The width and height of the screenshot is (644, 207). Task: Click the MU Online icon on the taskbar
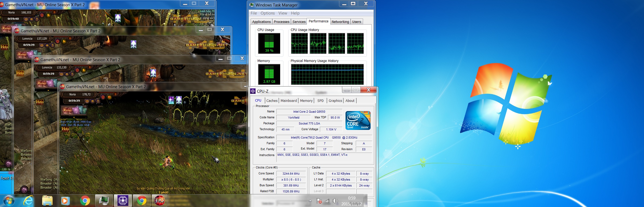[x=159, y=201]
